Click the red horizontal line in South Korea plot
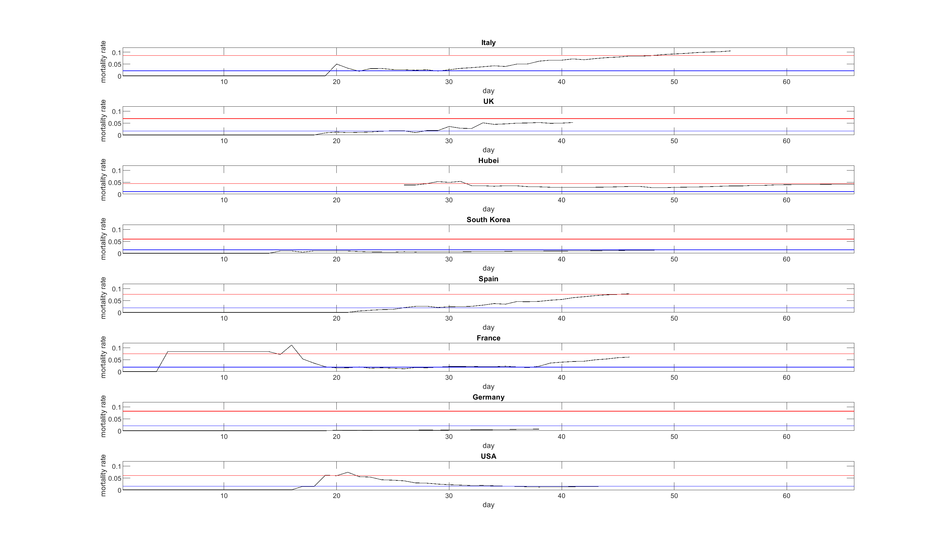This screenshot has width=944, height=560. (x=488, y=239)
